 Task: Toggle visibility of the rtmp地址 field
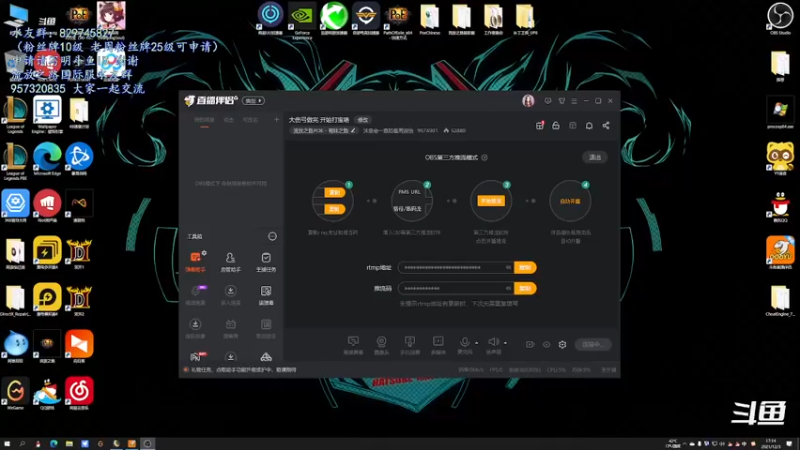click(x=508, y=267)
